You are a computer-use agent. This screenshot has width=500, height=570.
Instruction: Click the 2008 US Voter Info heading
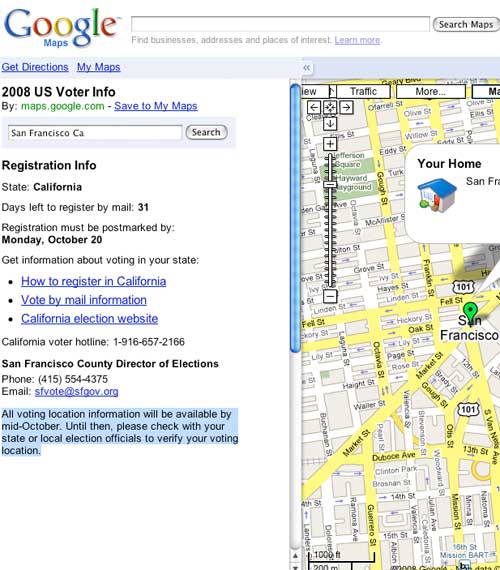59,92
